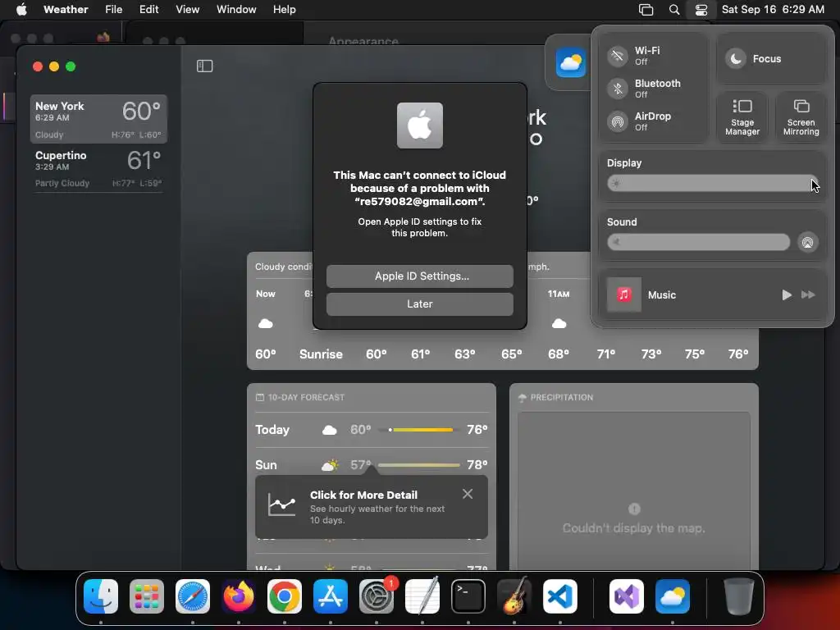Enable Stage Manager tile

[x=742, y=116]
